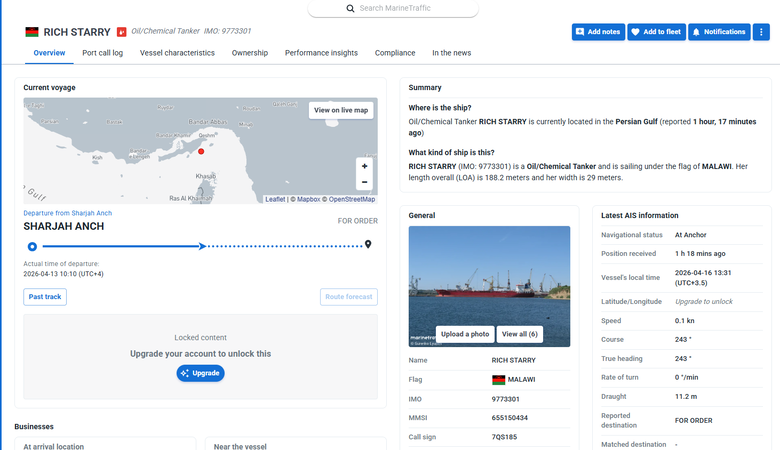Zoom out on the voyage map

point(364,182)
